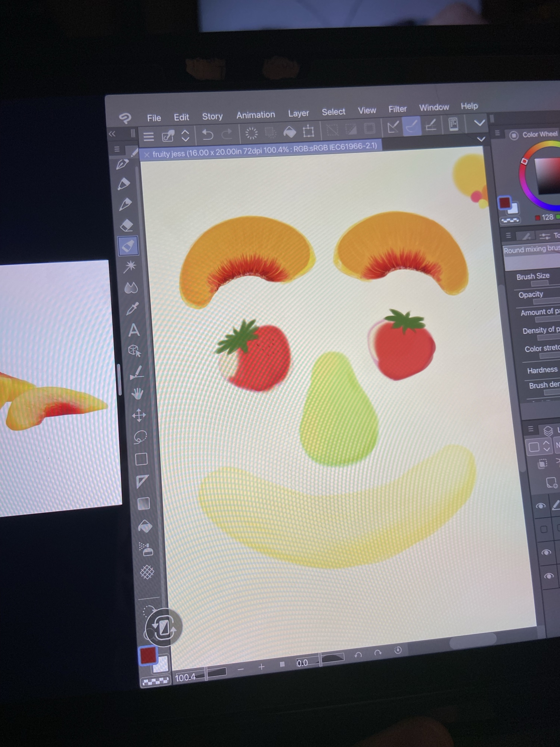Select the Lasso selection tool
Viewport: 560px width, 747px height.
(x=140, y=437)
